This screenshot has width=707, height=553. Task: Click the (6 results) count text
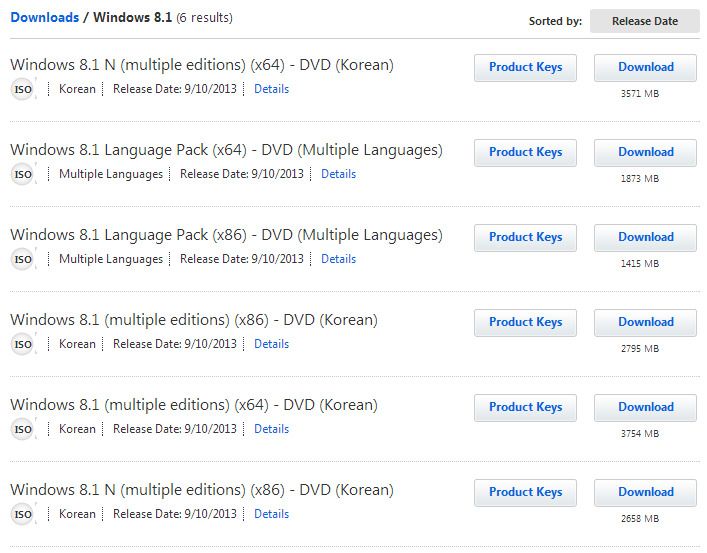(x=205, y=18)
